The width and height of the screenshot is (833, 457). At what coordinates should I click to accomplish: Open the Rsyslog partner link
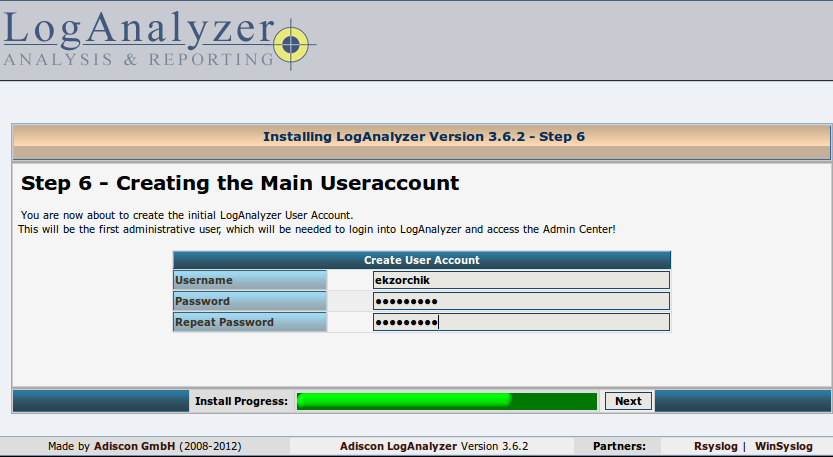[x=716, y=446]
